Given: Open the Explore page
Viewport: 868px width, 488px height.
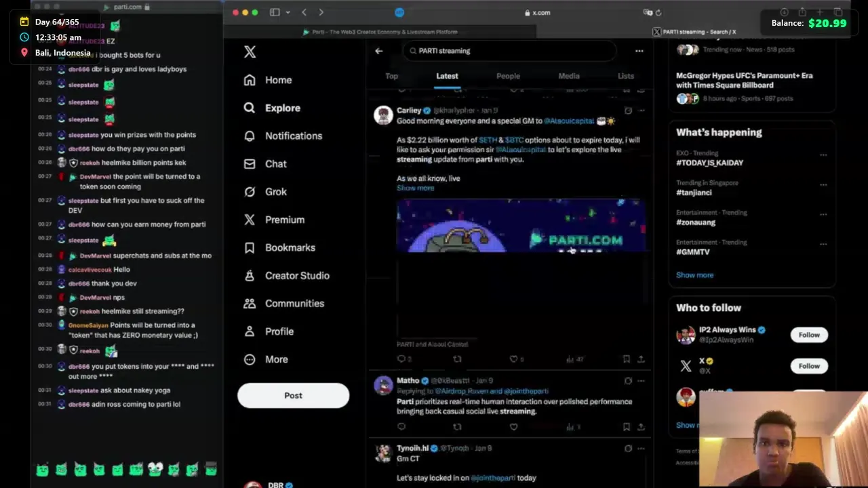Looking at the screenshot, I should coord(272,108).
